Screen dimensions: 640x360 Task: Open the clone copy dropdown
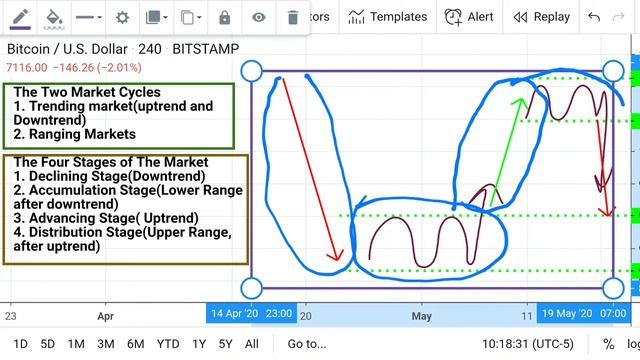(x=191, y=18)
